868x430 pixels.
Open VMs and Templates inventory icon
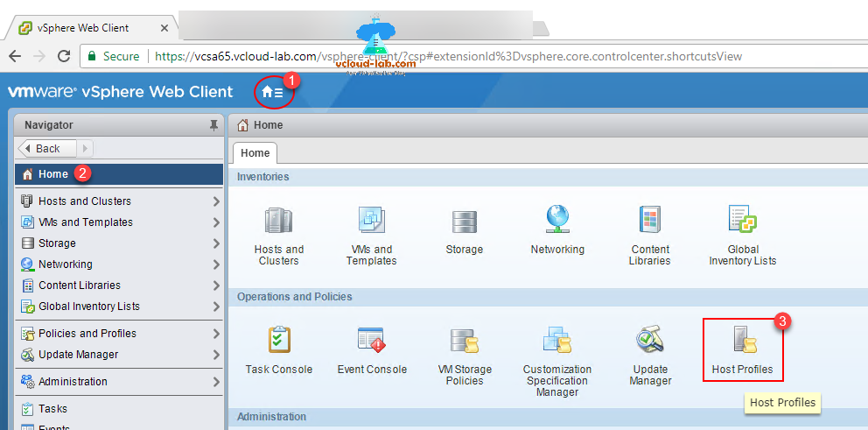coord(372,220)
